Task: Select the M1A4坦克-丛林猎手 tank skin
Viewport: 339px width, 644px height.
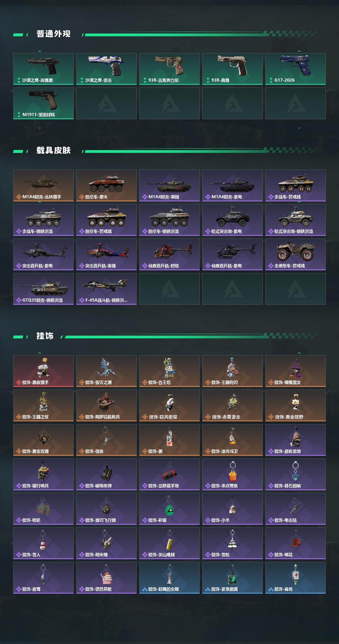Action: (43, 186)
